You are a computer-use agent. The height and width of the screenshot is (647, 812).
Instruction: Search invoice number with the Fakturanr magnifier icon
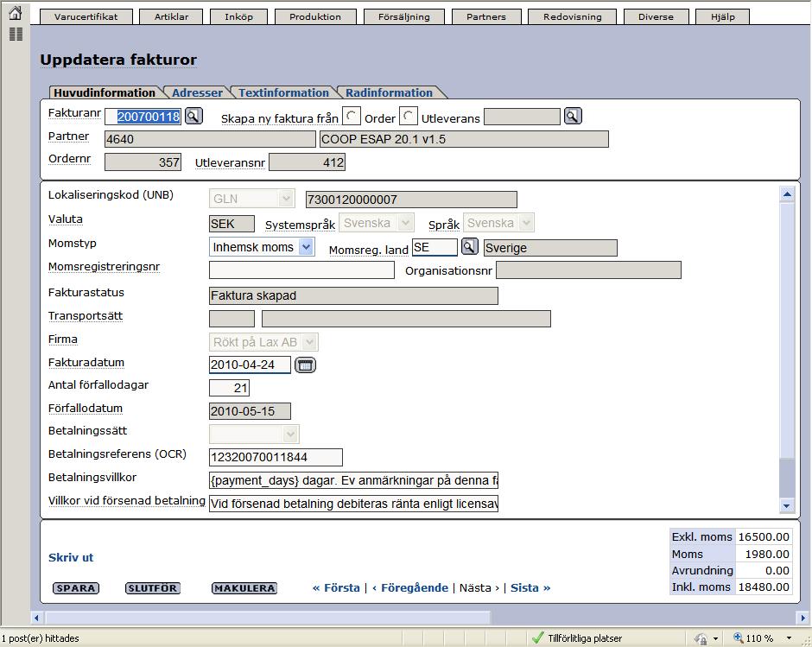(193, 116)
